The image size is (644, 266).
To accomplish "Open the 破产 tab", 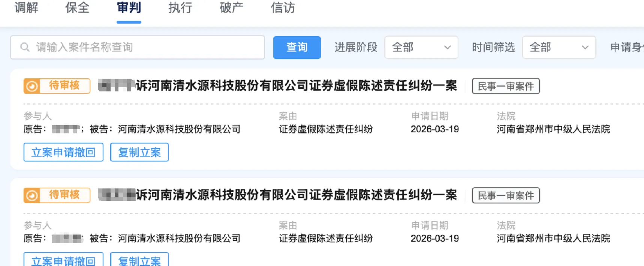I will click(x=232, y=7).
